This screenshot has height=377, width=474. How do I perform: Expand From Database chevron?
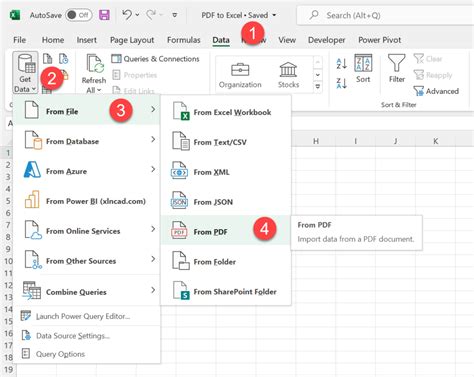pos(153,139)
